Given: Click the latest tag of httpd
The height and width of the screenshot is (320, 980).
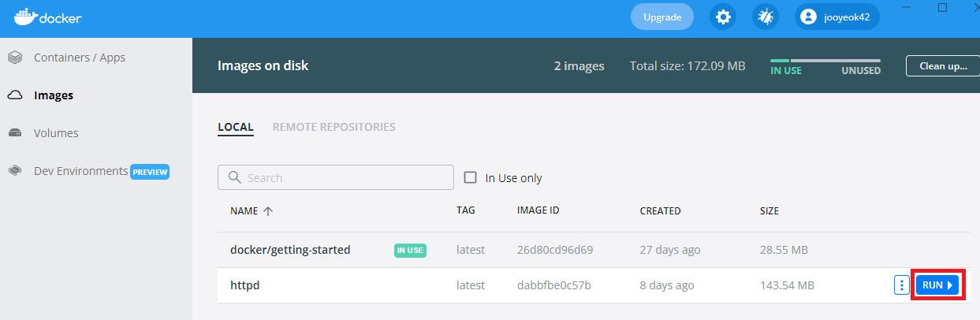Looking at the screenshot, I should 471,285.
